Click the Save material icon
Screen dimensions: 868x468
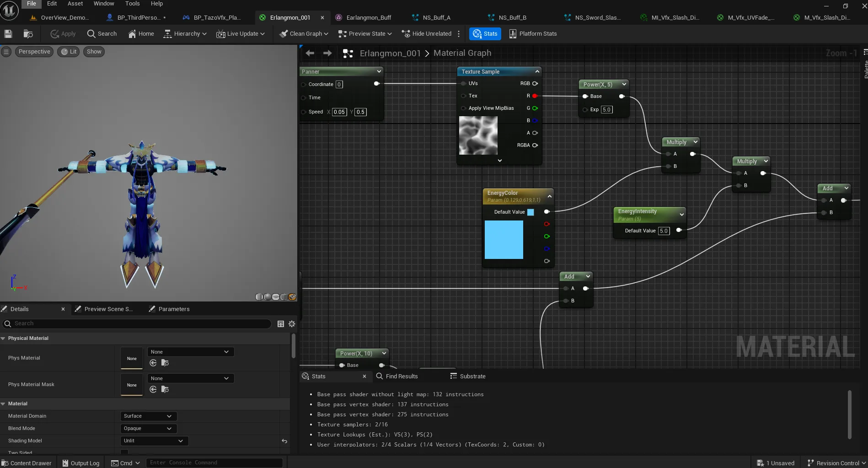point(8,34)
